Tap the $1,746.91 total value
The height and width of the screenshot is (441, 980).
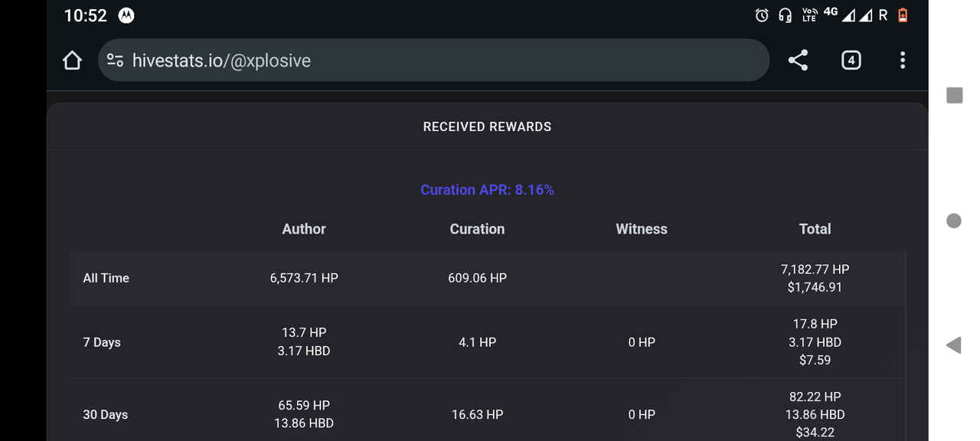(x=815, y=287)
